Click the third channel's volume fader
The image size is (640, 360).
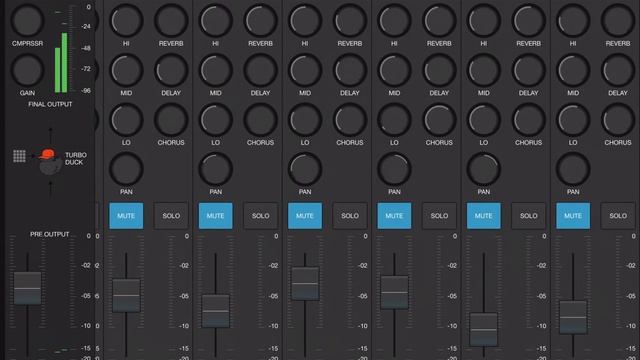pos(305,284)
